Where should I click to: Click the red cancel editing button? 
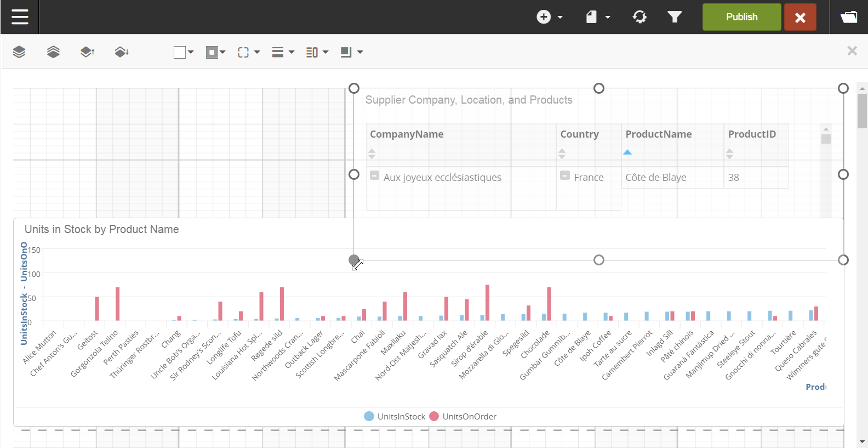point(800,17)
